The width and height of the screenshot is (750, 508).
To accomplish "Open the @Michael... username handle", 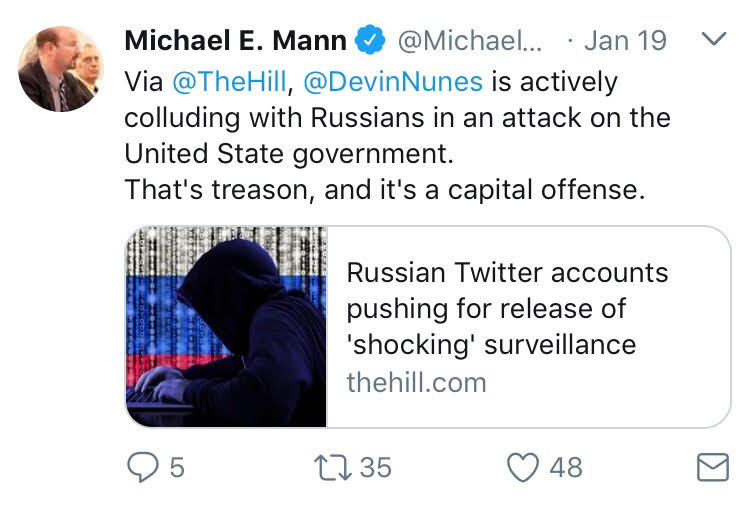I will pyautogui.click(x=470, y=40).
